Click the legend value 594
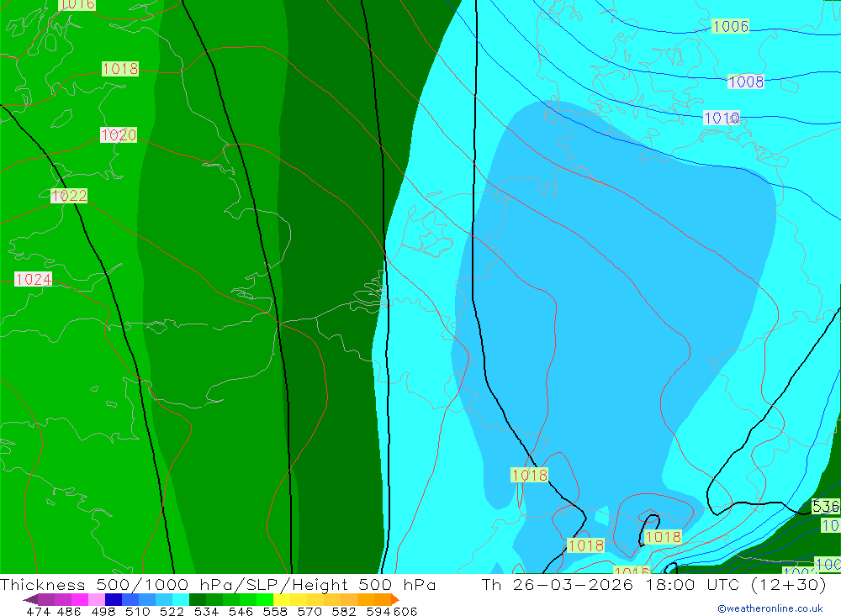This screenshot has width=841, height=616. (x=378, y=611)
